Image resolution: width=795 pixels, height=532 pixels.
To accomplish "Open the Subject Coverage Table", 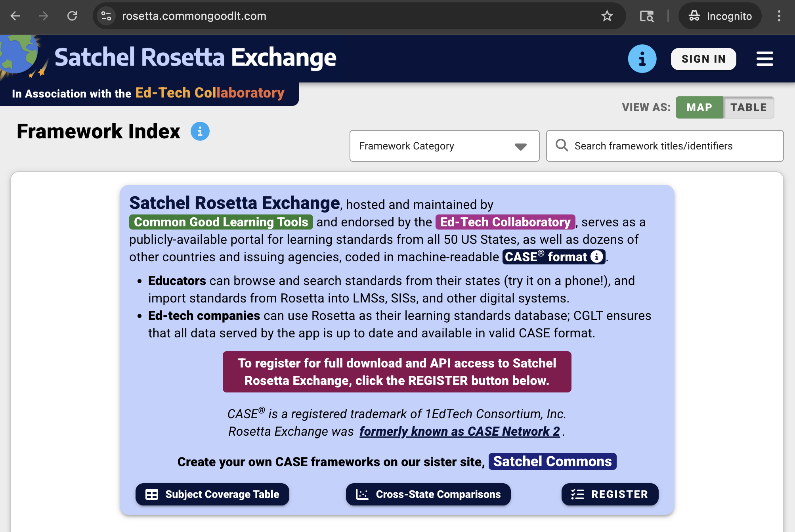I will [212, 494].
